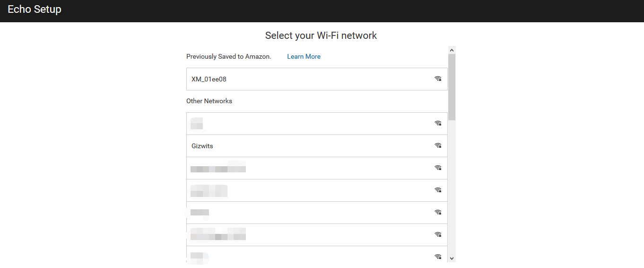Viewport: 644px width, 268px height.
Task: Click the Wi-Fi lock icon beside XM_01ee08
Action: [x=438, y=79]
